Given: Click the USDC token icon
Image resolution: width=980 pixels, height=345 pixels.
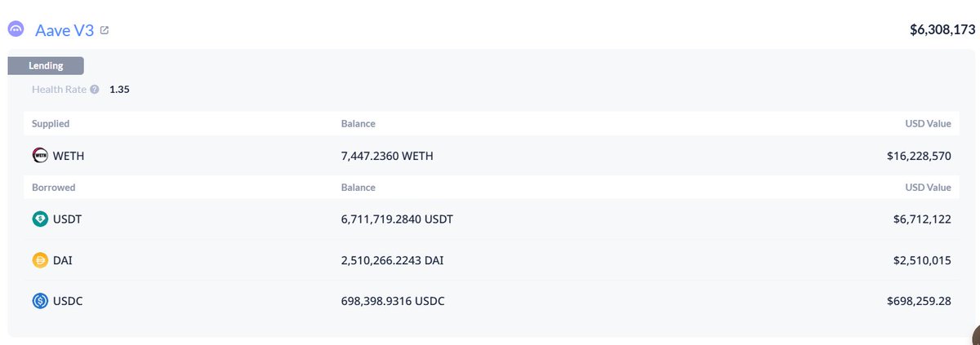Looking at the screenshot, I should point(40,301).
